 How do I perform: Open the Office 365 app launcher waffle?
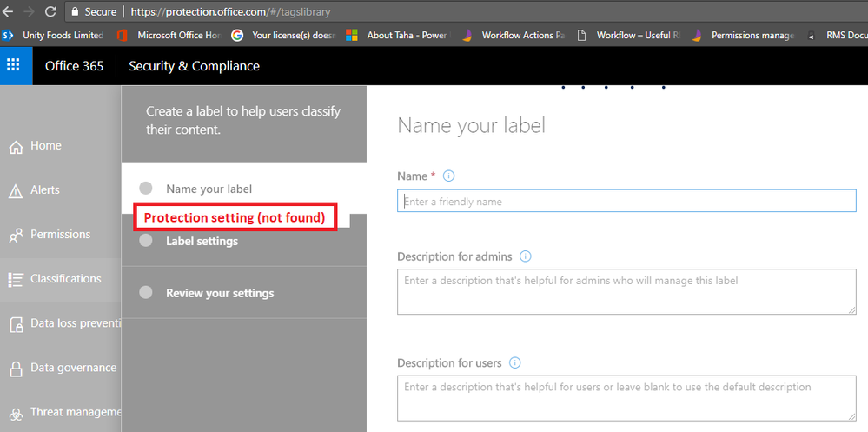(x=13, y=65)
